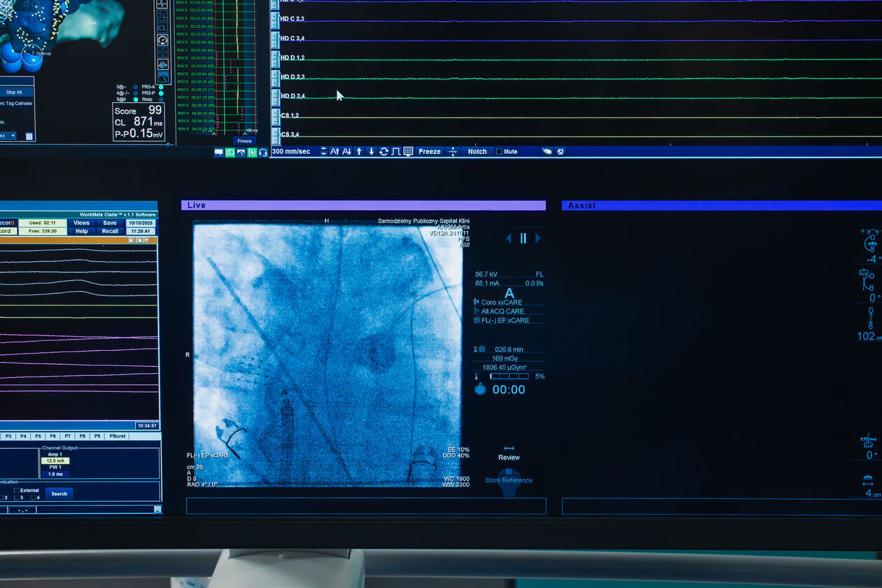Open the speedometer gauge tool
The height and width of the screenshot is (588, 882).
(x=162, y=40)
